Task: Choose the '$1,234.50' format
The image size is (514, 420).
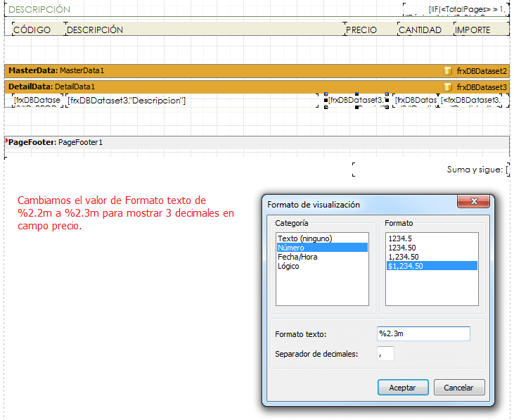Action: pyautogui.click(x=432, y=266)
